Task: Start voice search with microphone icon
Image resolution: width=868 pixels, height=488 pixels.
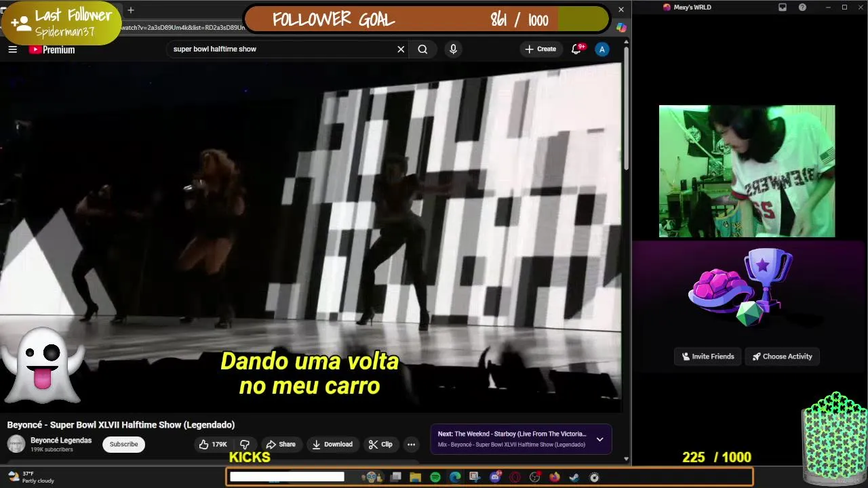Action: [453, 49]
